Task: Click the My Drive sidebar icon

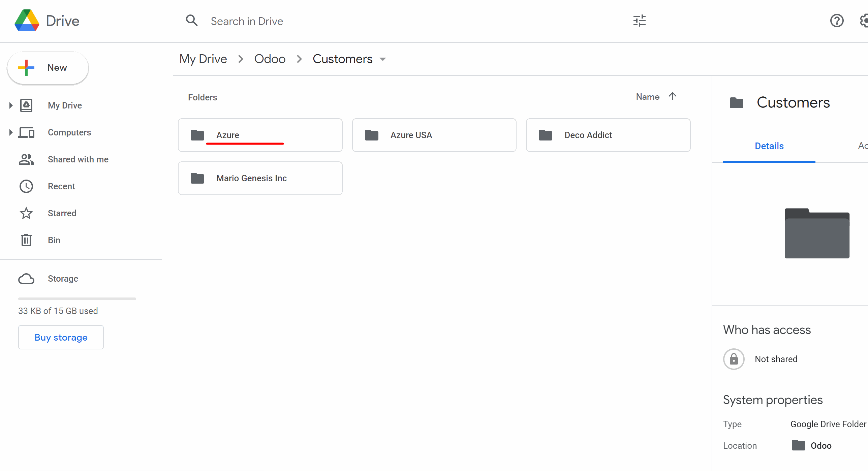Action: pyautogui.click(x=26, y=105)
